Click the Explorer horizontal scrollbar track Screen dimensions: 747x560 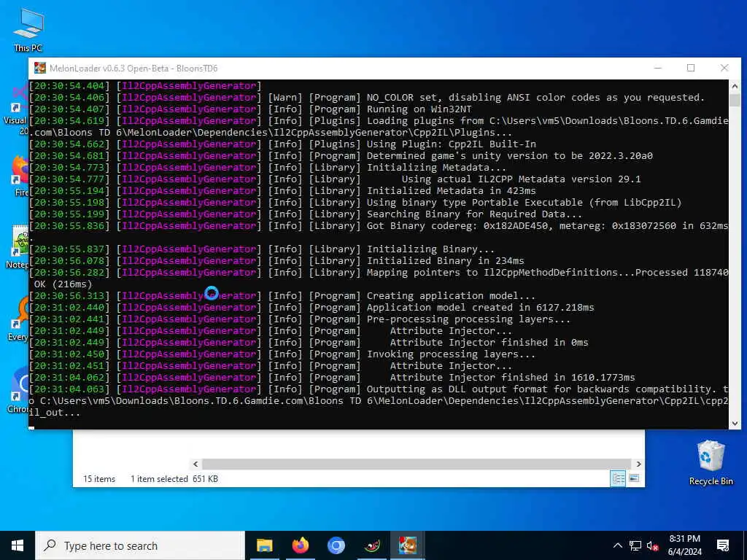[x=417, y=464]
